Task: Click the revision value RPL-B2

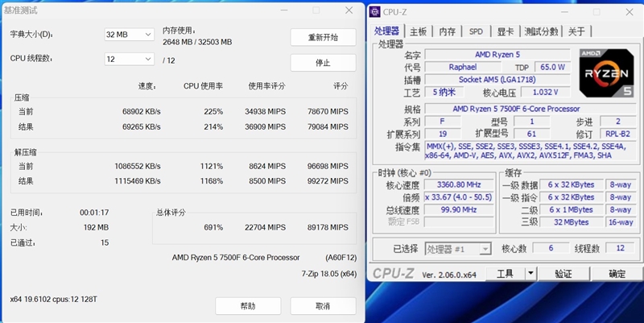Action: [617, 134]
